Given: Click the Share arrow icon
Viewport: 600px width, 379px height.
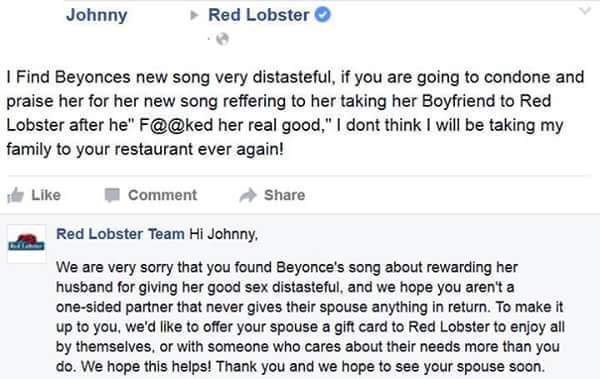Looking at the screenshot, I should [248, 195].
